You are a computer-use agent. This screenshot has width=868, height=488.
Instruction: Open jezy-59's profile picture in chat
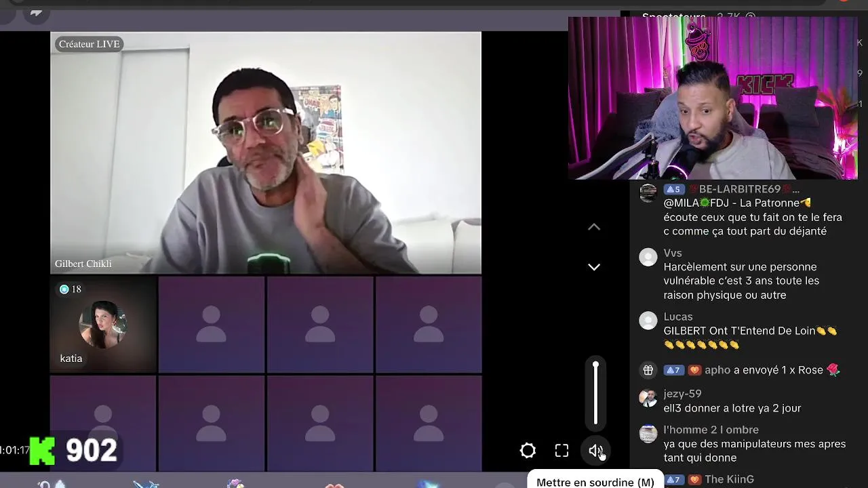pyautogui.click(x=648, y=398)
